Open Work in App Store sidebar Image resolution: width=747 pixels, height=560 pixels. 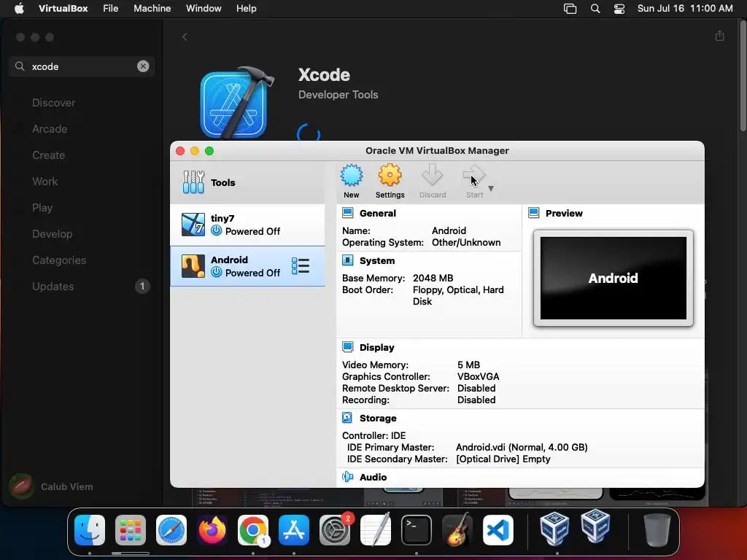44,182
